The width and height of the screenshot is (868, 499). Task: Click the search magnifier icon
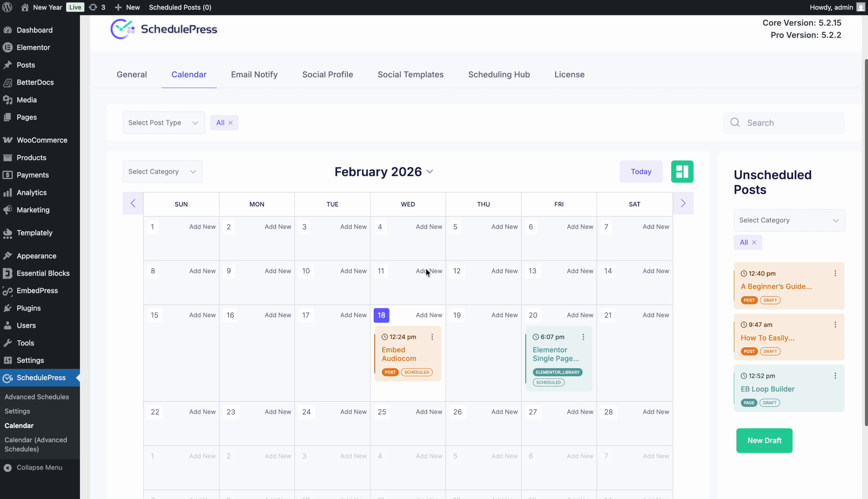point(735,122)
